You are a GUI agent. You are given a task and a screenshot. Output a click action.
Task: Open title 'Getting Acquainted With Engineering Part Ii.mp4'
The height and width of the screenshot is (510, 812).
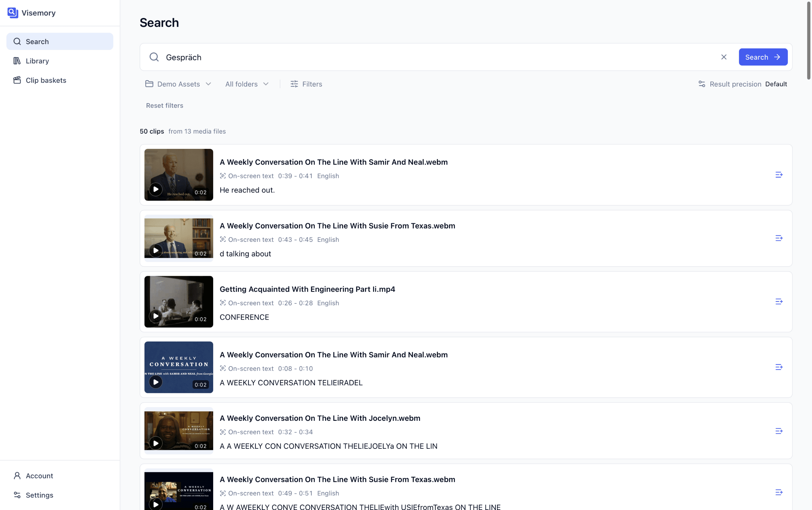307,289
